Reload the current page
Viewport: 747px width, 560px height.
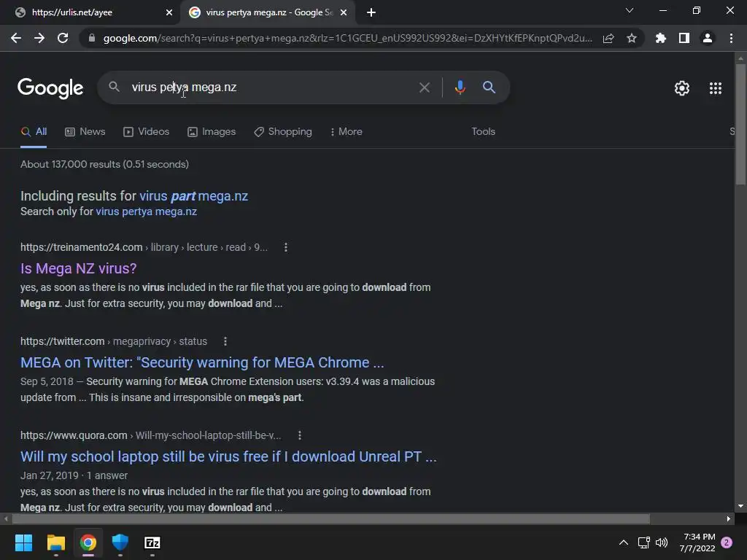point(63,38)
